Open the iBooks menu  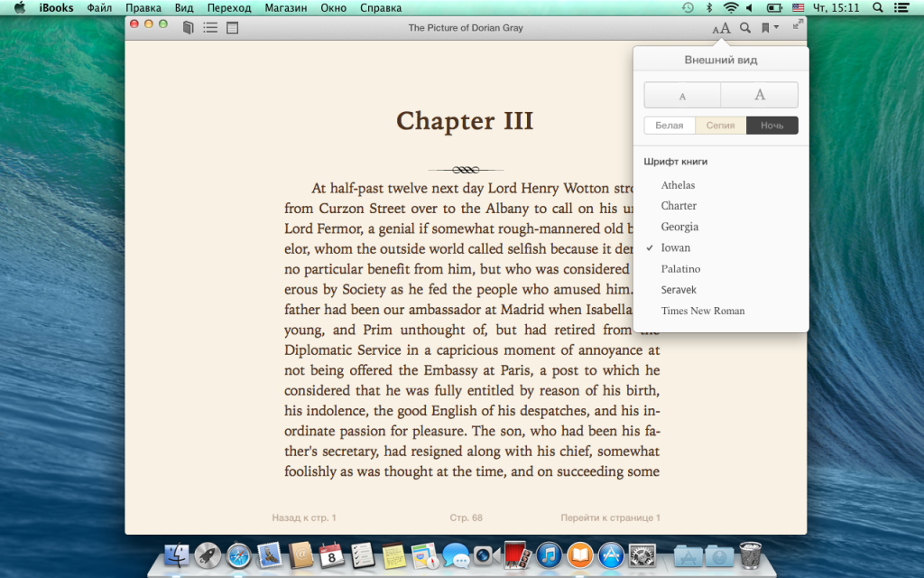57,7
